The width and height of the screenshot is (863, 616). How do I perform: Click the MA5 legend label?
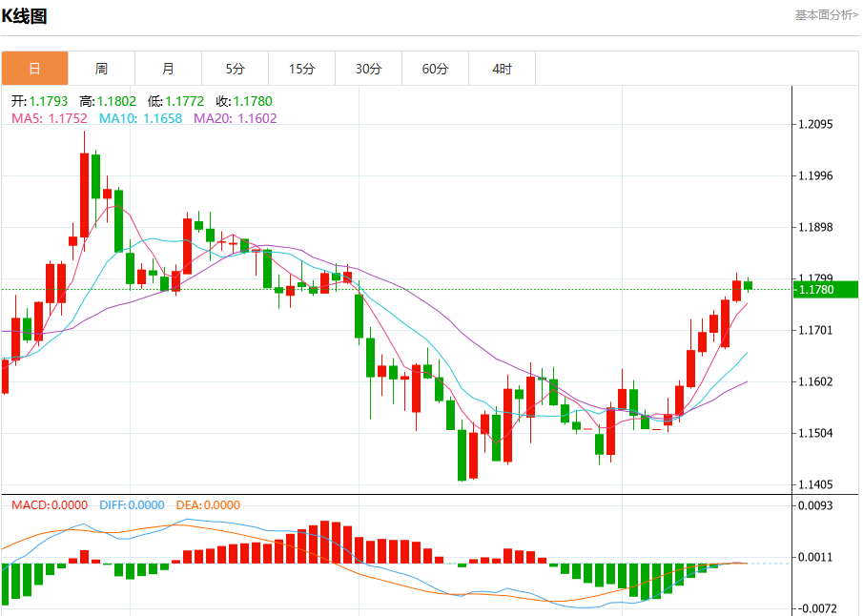[x=49, y=118]
